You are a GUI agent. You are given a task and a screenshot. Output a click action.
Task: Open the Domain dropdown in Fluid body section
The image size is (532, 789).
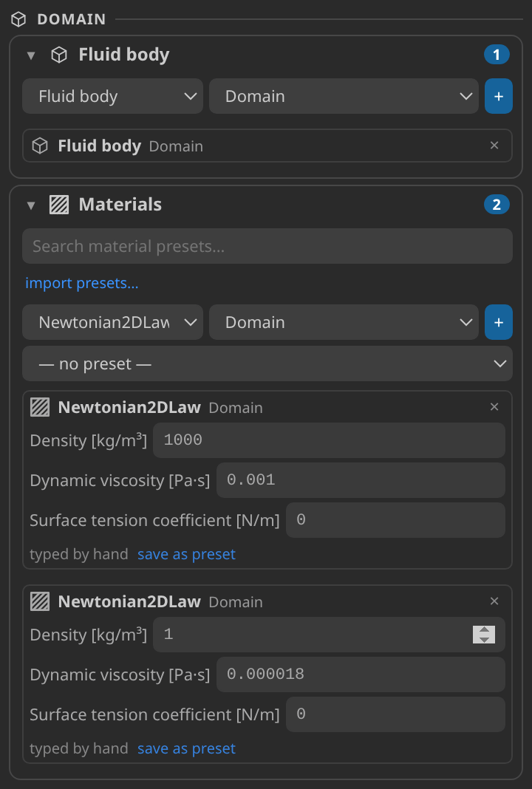(x=344, y=96)
